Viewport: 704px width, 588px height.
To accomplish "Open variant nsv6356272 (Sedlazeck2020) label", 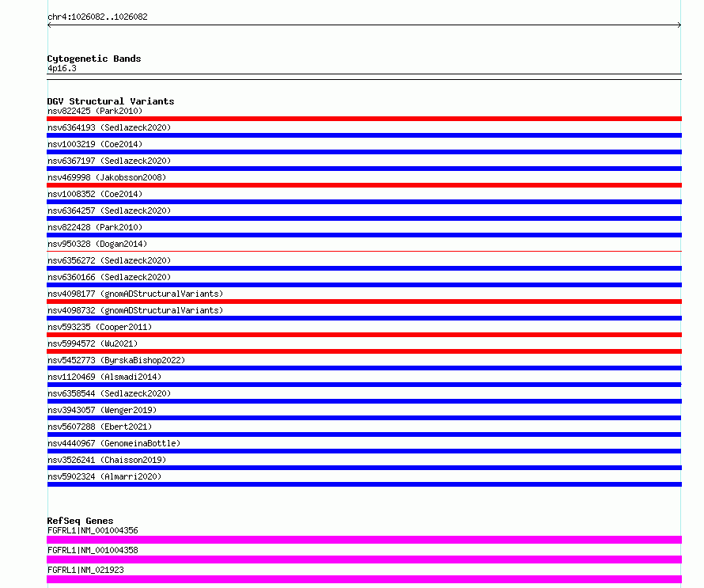I will (x=109, y=260).
